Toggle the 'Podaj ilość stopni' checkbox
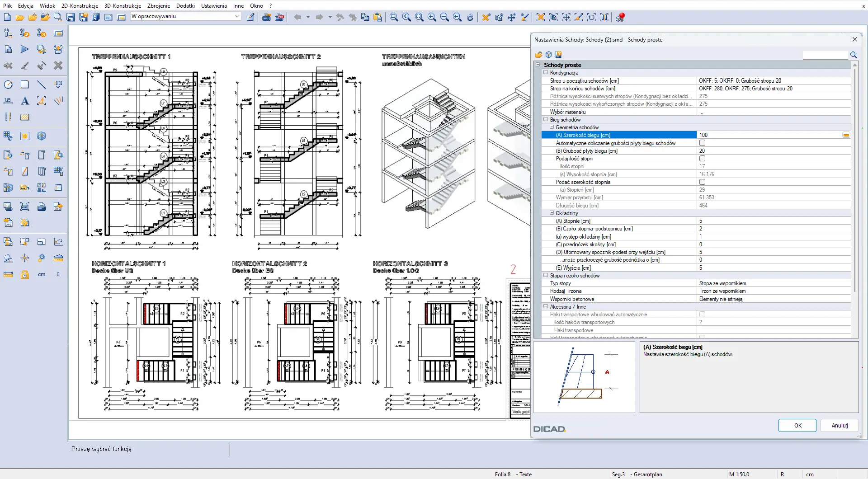Screen dimensions: 868x479 [x=702, y=159]
